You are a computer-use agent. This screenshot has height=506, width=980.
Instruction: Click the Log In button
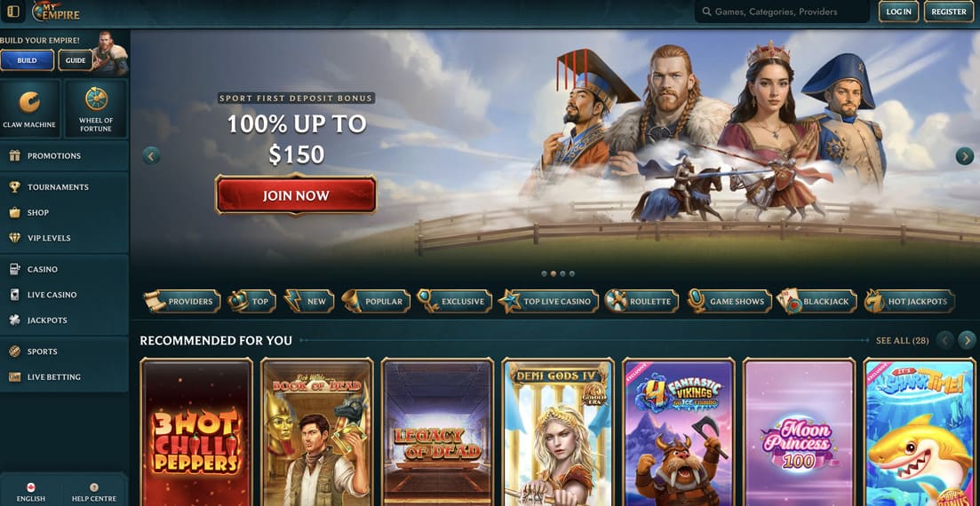[x=898, y=12]
